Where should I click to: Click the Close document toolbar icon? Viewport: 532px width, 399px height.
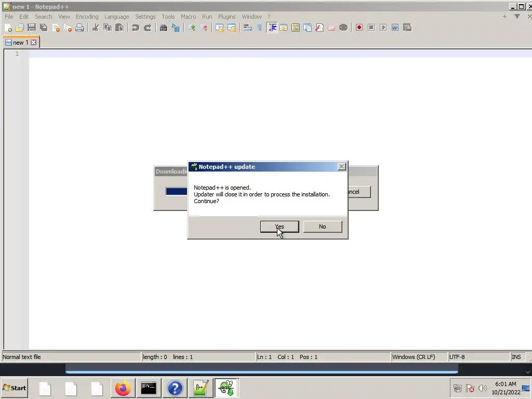pos(56,28)
